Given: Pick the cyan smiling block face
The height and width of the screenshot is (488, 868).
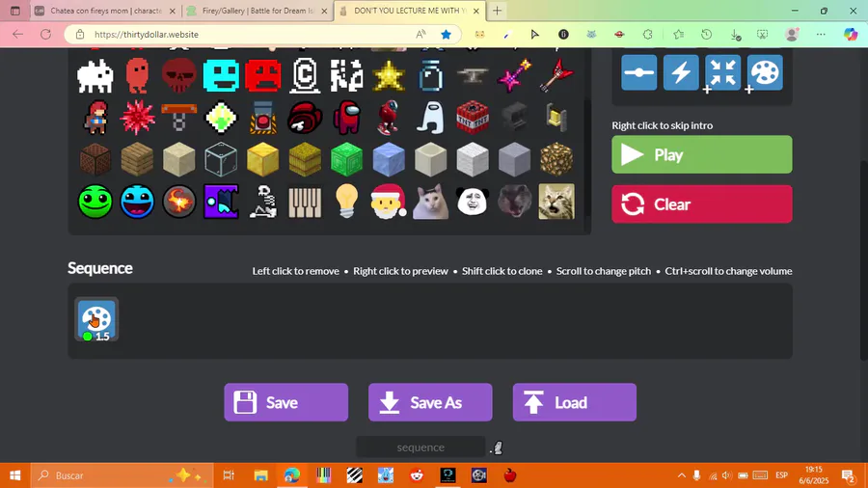Looking at the screenshot, I should point(221,76).
